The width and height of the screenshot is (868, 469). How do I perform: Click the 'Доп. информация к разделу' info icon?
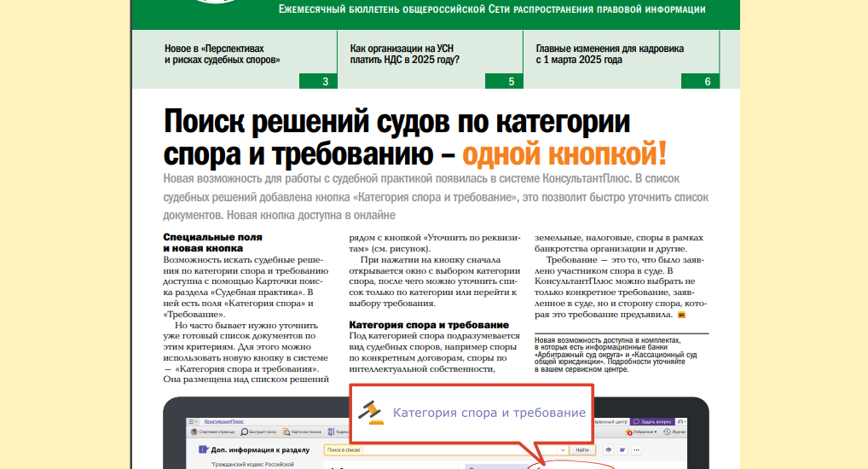pos(203,449)
